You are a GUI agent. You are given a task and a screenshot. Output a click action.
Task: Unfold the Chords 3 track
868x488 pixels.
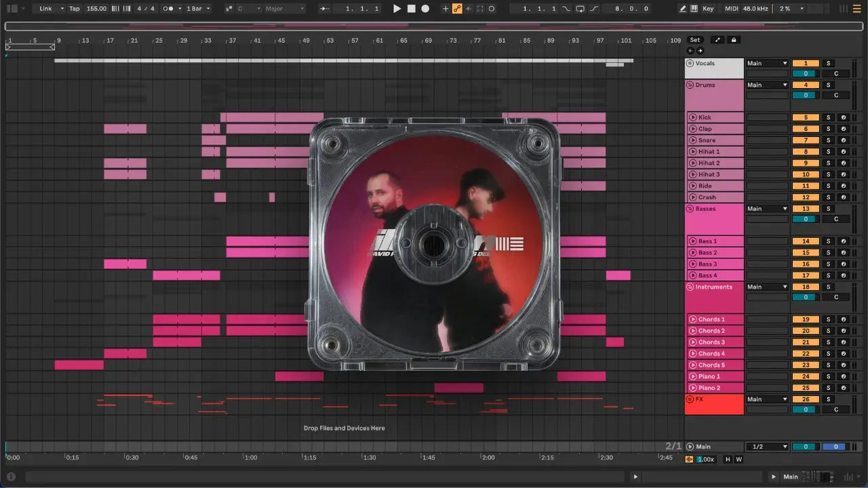(x=693, y=342)
